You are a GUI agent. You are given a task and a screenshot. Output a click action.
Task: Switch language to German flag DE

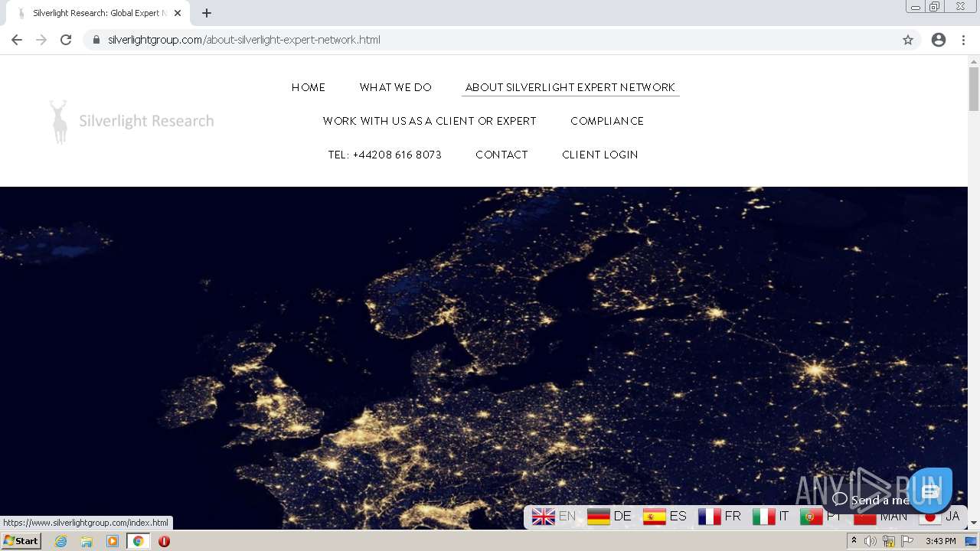(609, 517)
